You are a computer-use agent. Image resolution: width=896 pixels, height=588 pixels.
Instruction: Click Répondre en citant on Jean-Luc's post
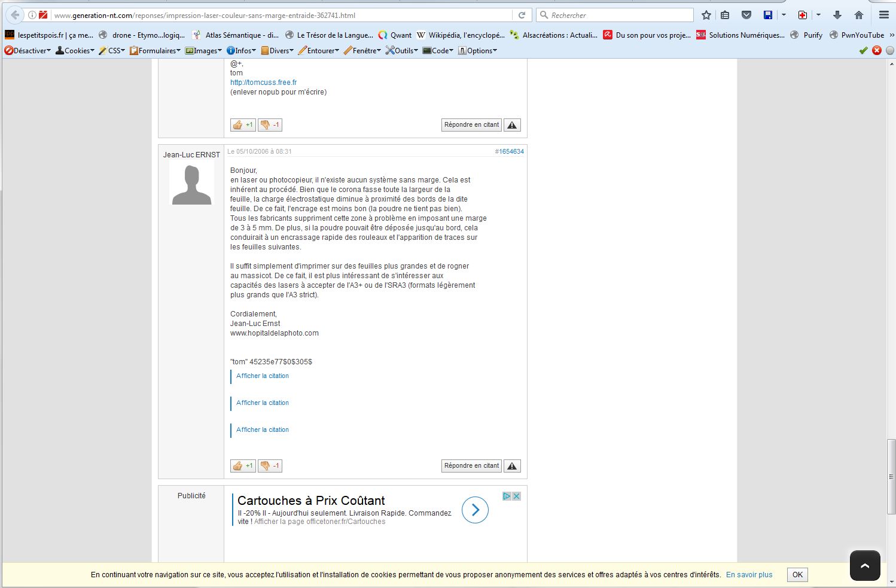471,466
